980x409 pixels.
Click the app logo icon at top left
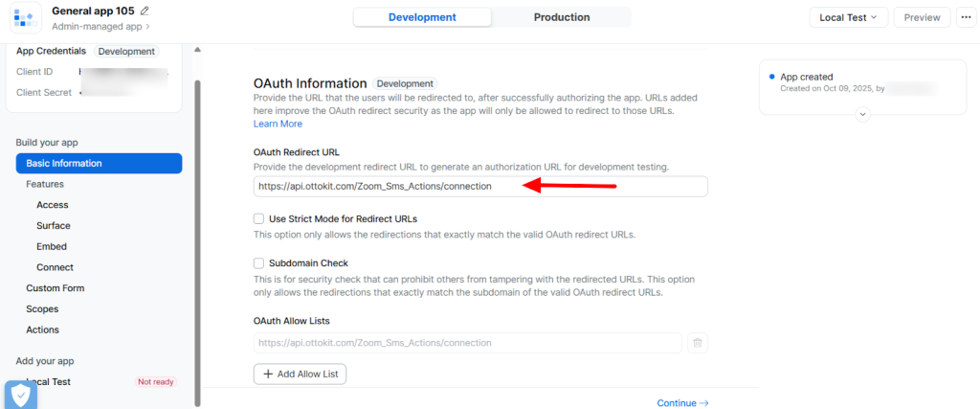pyautogui.click(x=25, y=18)
